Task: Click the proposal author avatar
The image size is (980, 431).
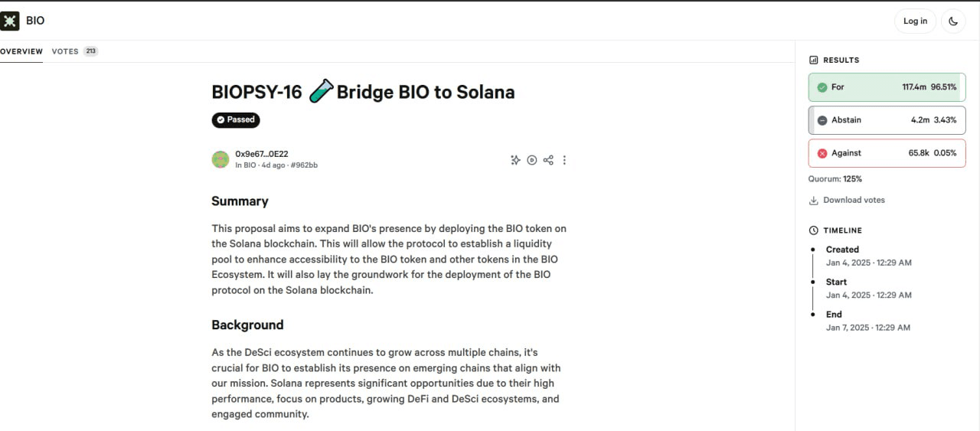Action: click(x=220, y=159)
